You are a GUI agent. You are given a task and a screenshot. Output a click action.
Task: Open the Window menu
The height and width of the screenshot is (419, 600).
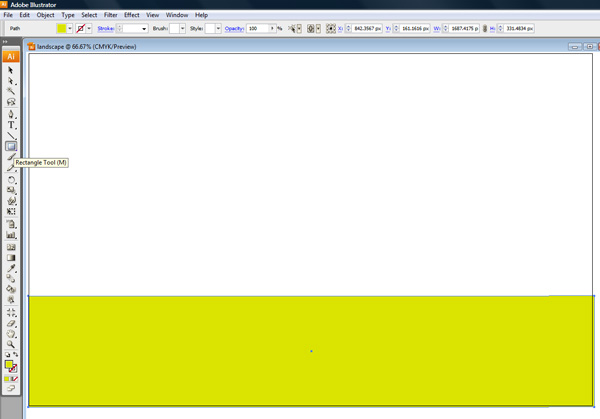pyautogui.click(x=177, y=15)
